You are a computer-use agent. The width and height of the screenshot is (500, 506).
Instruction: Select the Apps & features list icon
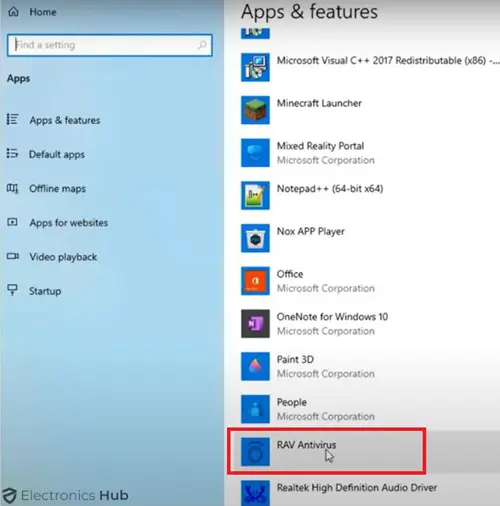(x=13, y=119)
